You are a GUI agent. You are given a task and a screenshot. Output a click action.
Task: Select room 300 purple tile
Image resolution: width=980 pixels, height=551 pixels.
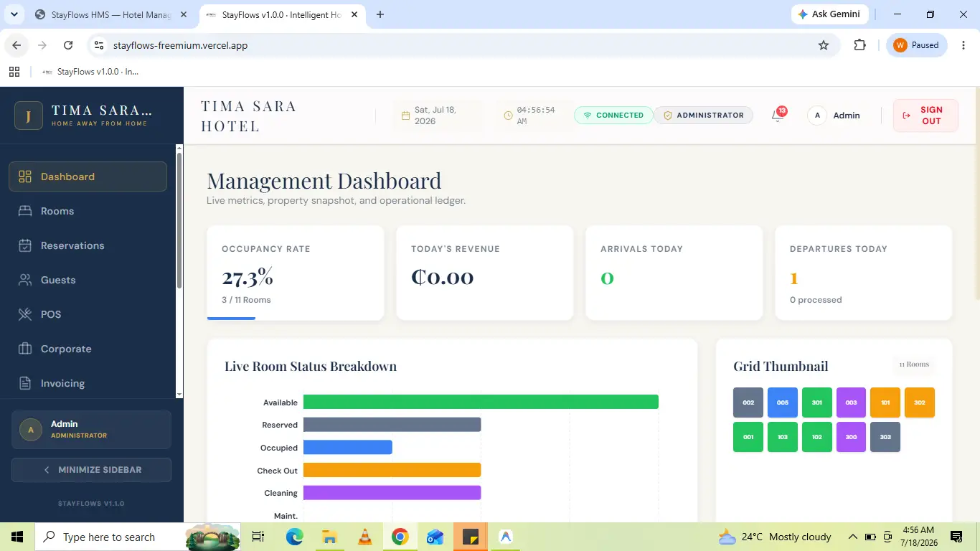[x=851, y=437]
